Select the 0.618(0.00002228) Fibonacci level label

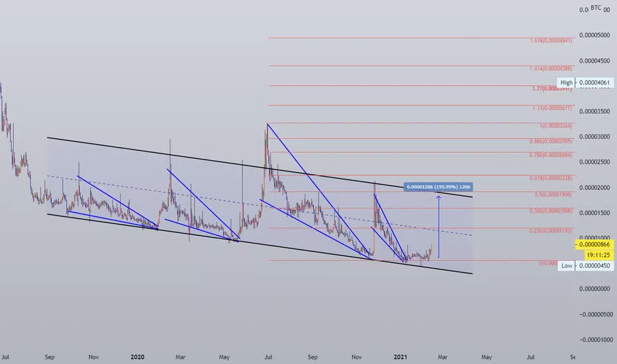click(x=551, y=178)
